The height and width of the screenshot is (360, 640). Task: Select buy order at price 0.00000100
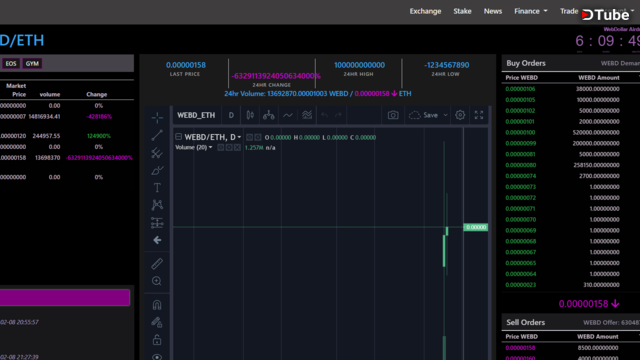coord(571,132)
